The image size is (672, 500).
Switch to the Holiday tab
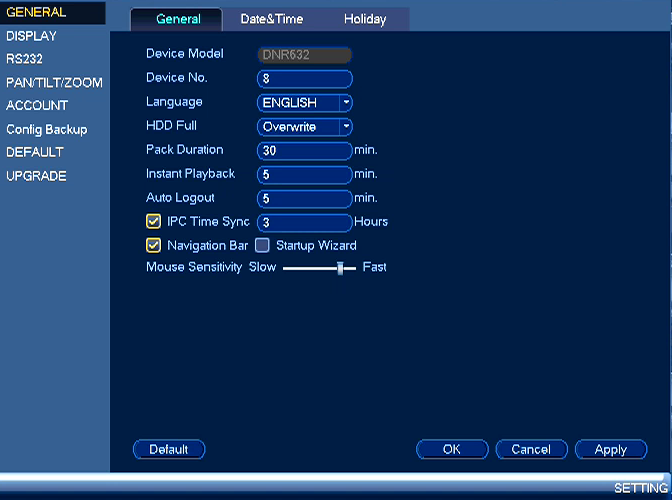click(x=365, y=19)
